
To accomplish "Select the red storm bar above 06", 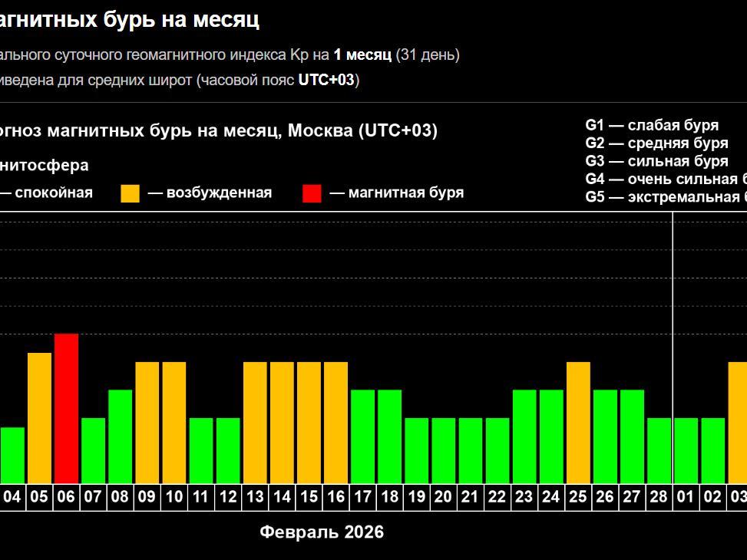I will 66,409.
